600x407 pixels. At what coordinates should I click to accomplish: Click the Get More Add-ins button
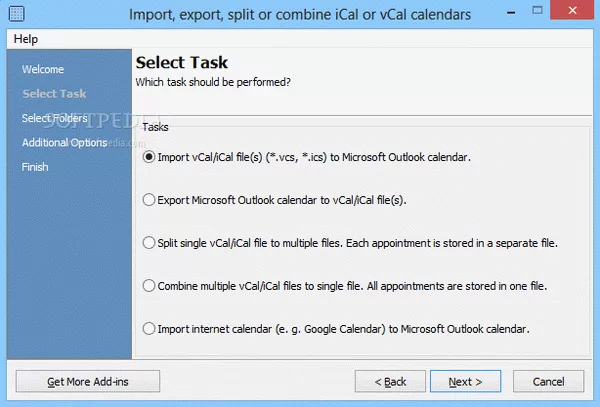point(88,381)
